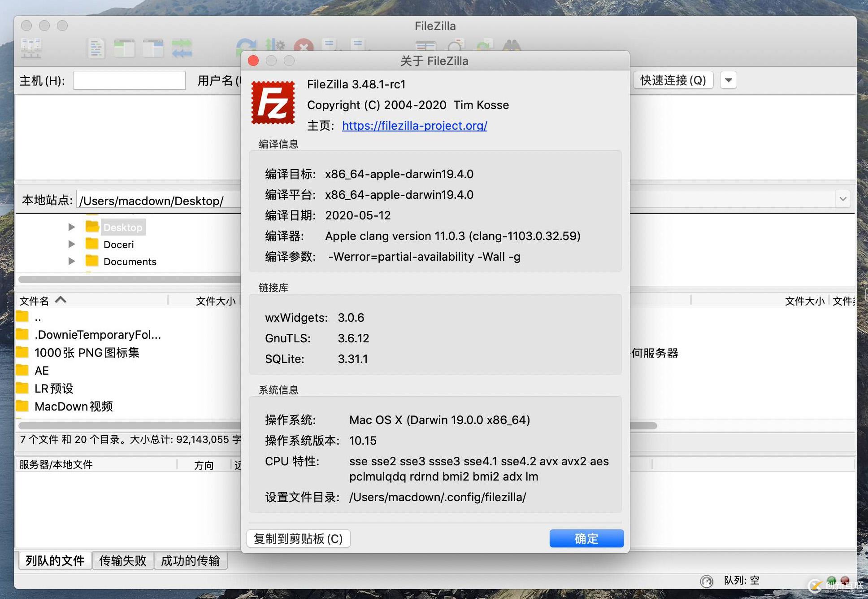Click the FileZilla logo in About dialog
Viewport: 868px width, 599px height.
pyautogui.click(x=273, y=103)
